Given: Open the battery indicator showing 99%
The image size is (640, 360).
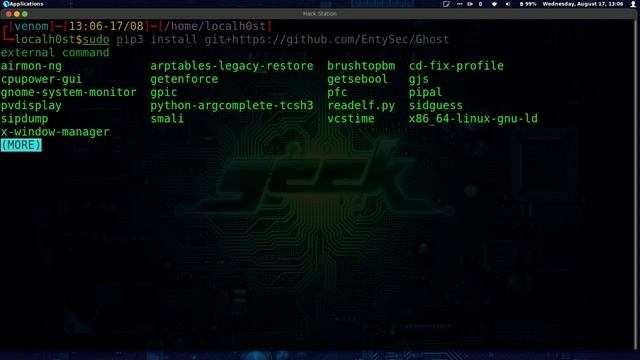Looking at the screenshot, I should (528, 4).
